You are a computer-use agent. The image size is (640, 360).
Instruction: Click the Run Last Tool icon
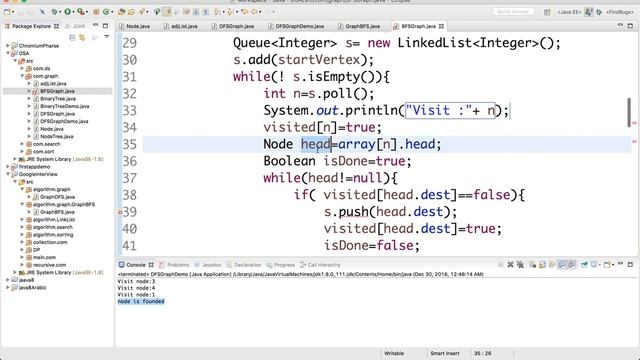[81, 12]
